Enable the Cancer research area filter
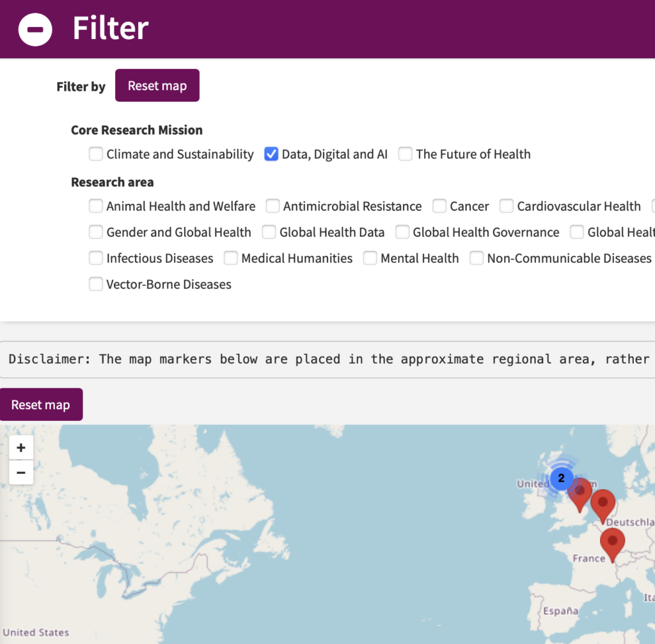The image size is (655, 644). tap(439, 206)
